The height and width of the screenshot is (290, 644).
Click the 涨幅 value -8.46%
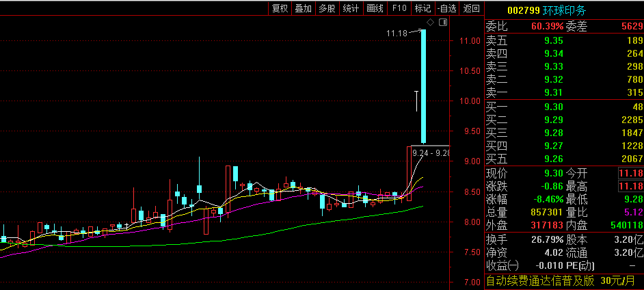click(548, 200)
